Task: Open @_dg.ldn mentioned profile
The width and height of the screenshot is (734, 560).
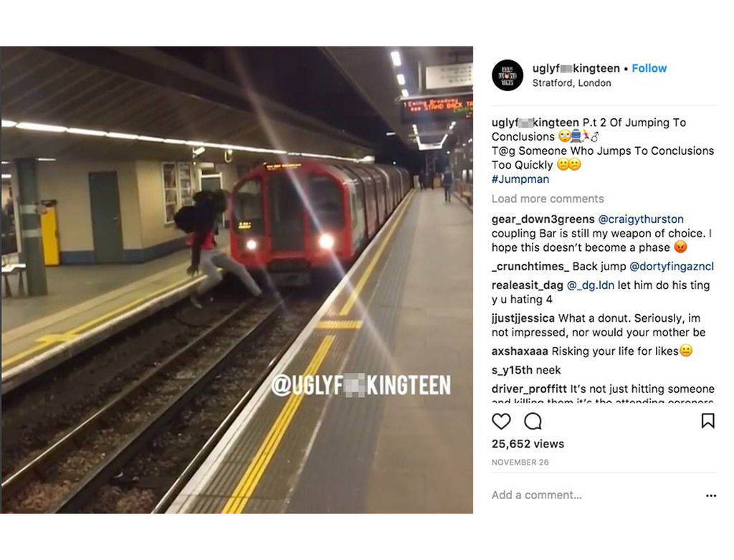Action: tap(591, 285)
